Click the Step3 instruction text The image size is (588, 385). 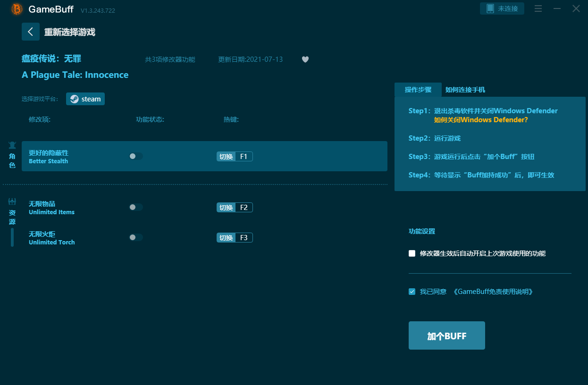pyautogui.click(x=471, y=157)
